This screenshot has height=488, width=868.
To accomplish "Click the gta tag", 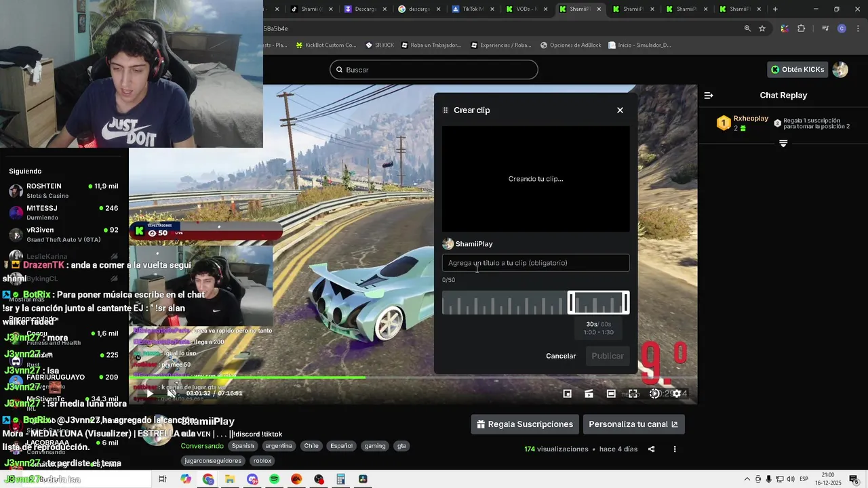I will point(401,446).
